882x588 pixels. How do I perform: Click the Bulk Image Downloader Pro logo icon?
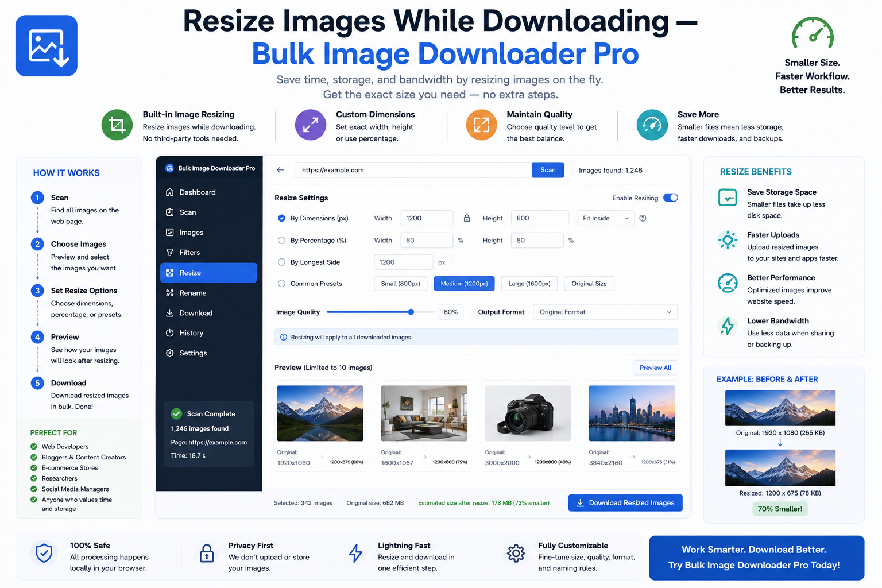point(47,46)
